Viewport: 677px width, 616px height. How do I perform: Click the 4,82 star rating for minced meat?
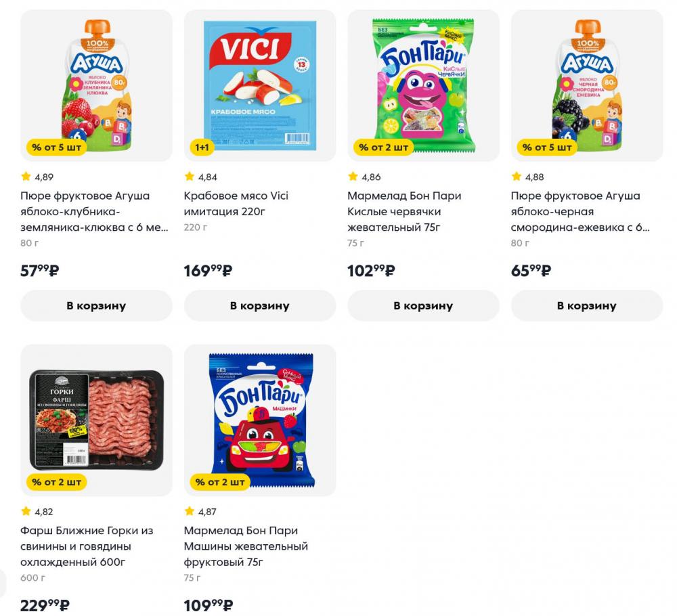(x=37, y=512)
